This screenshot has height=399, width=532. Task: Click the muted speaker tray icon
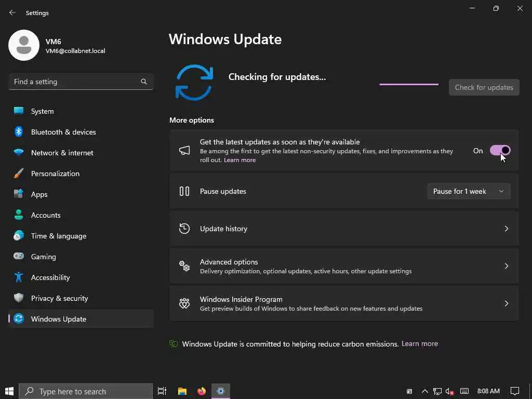(x=449, y=391)
